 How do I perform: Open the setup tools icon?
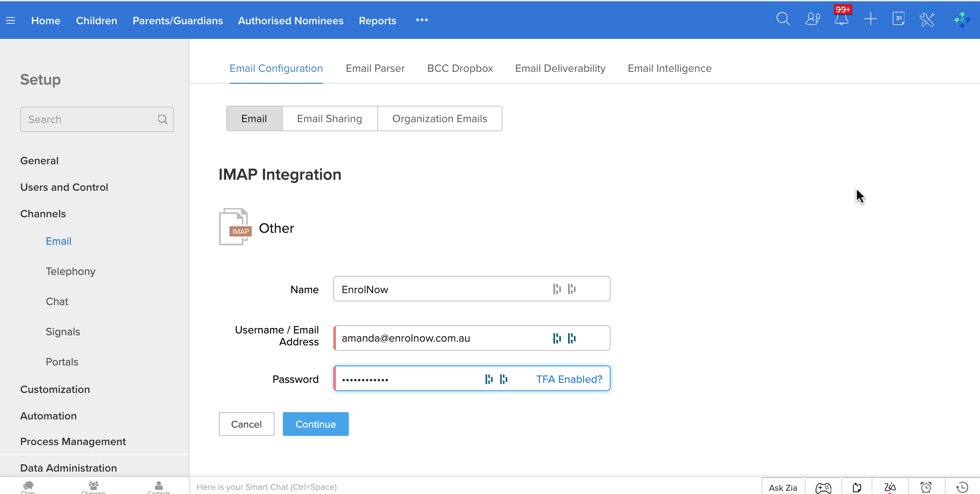click(x=927, y=19)
